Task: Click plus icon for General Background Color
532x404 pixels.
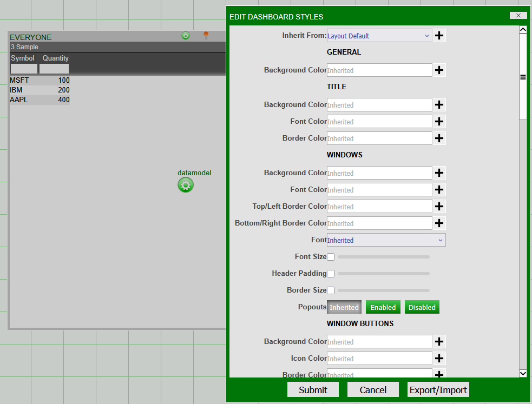Action: pos(439,70)
